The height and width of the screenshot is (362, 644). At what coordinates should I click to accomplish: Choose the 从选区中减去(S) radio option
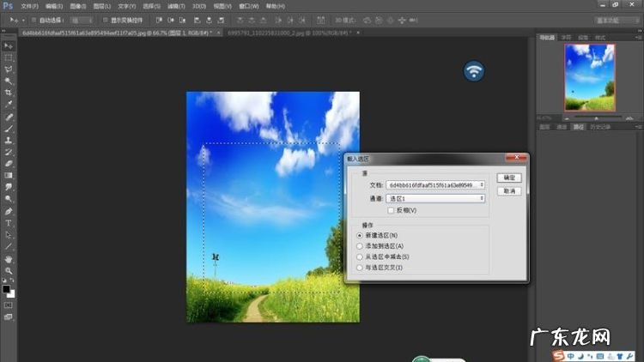pyautogui.click(x=360, y=256)
